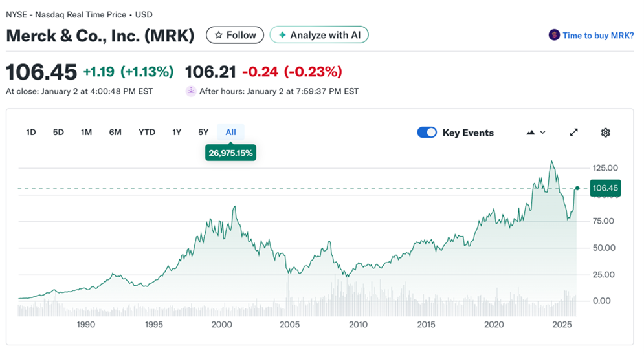Click the purple coin icon beside Time to buy MRK
This screenshot has height=355, width=644.
554,36
